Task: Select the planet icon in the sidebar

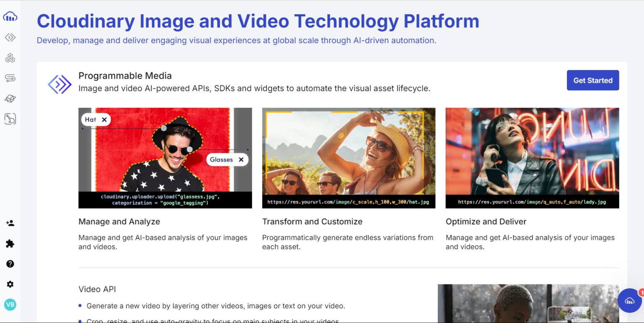Action: pos(10,99)
